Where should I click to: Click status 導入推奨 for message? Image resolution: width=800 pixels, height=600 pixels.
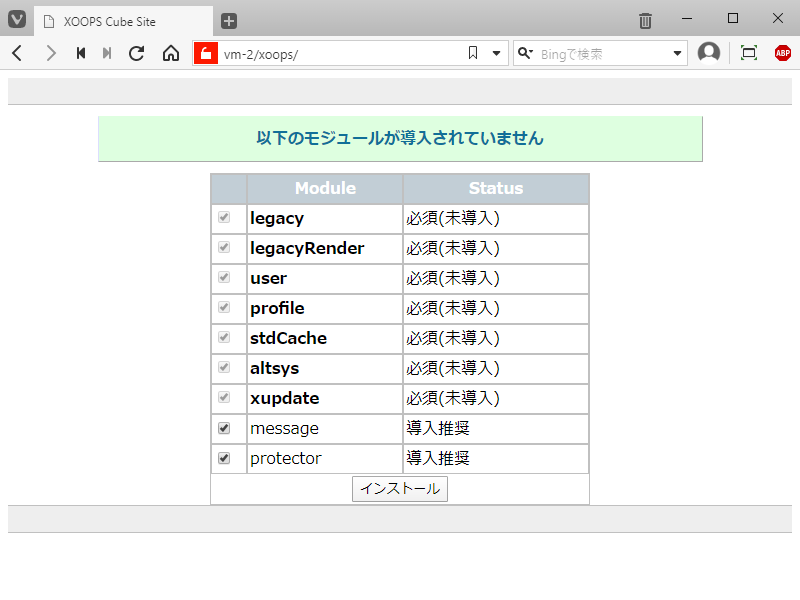438,428
